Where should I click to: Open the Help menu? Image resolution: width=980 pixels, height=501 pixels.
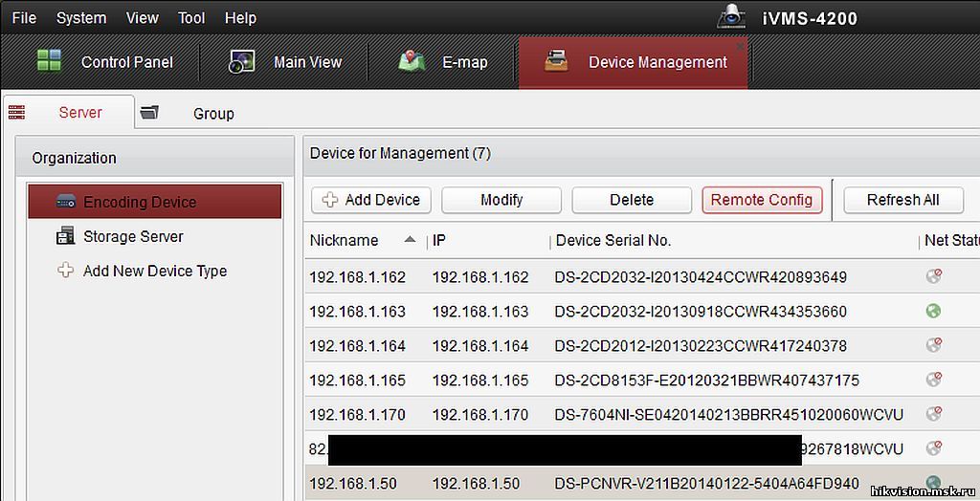[x=240, y=18]
